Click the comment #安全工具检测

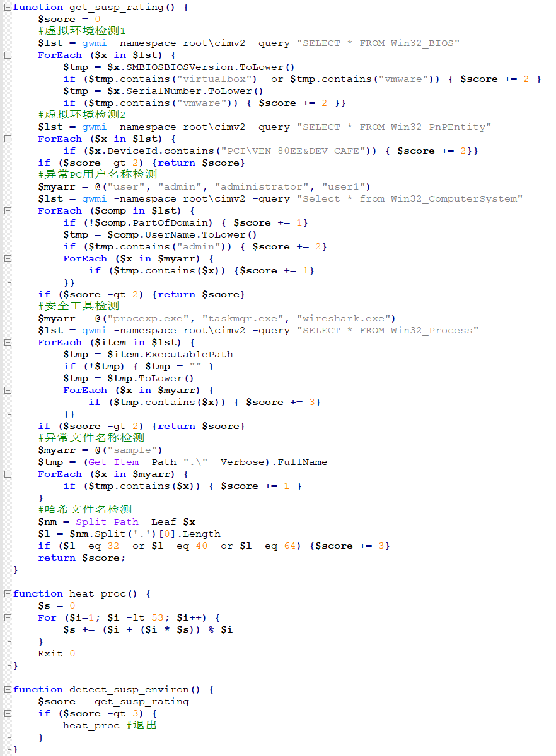click(79, 306)
